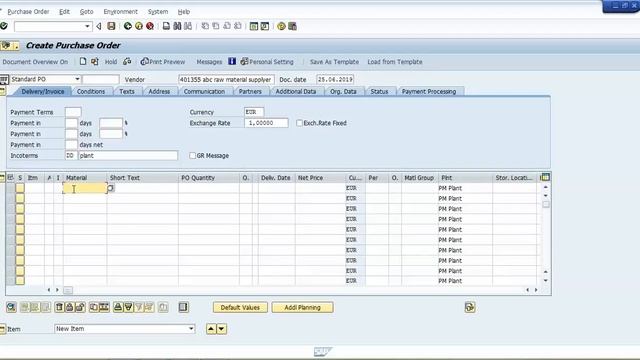The height and width of the screenshot is (360, 640).
Task: Click the Doc. date field
Action: [x=335, y=80]
